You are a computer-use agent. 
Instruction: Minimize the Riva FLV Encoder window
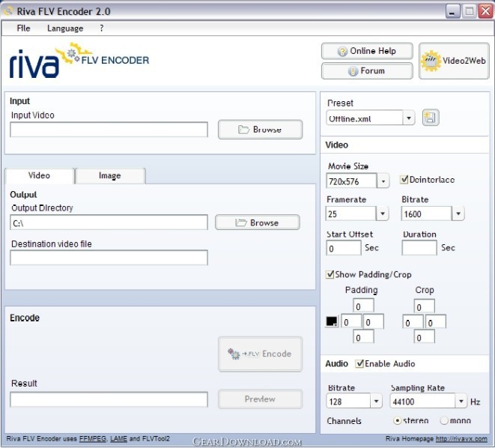(452, 11)
